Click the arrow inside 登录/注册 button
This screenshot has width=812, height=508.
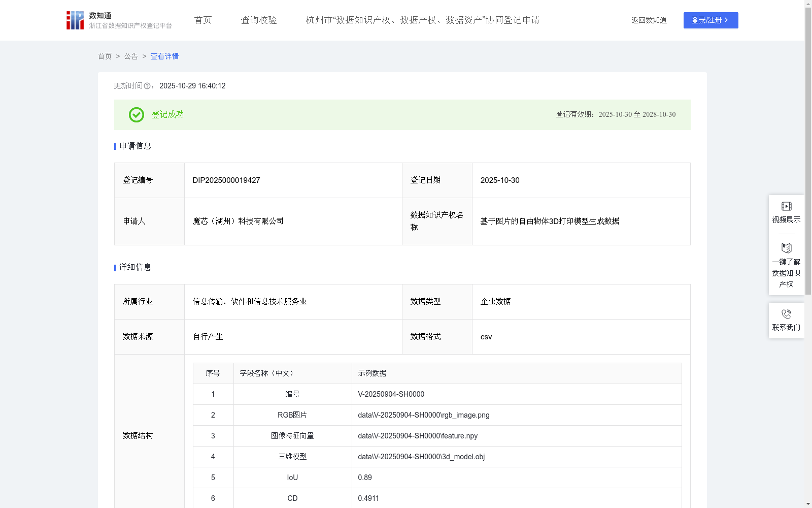726,20
